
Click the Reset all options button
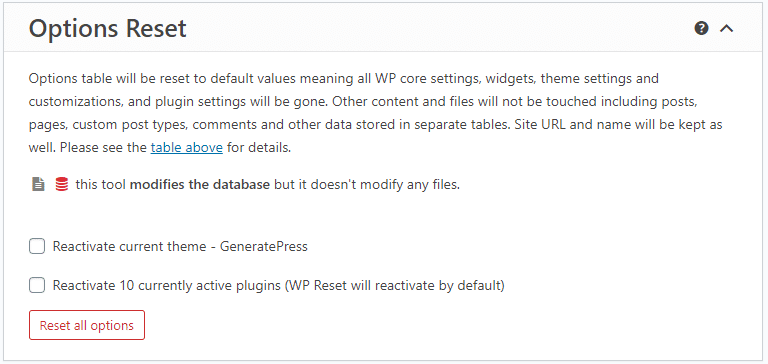pyautogui.click(x=87, y=325)
